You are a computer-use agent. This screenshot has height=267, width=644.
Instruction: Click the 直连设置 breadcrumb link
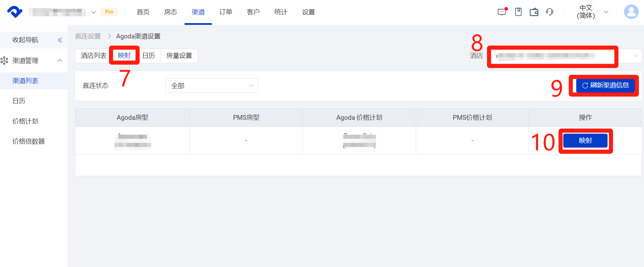tap(88, 36)
